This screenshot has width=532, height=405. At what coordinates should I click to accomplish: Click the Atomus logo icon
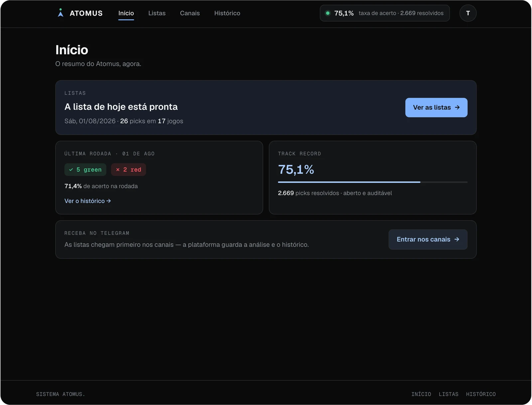coord(61,13)
